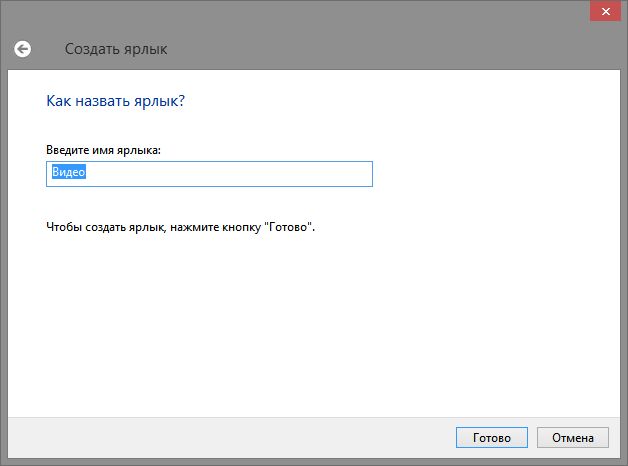
Task: Click the Готово button
Action: tap(491, 438)
